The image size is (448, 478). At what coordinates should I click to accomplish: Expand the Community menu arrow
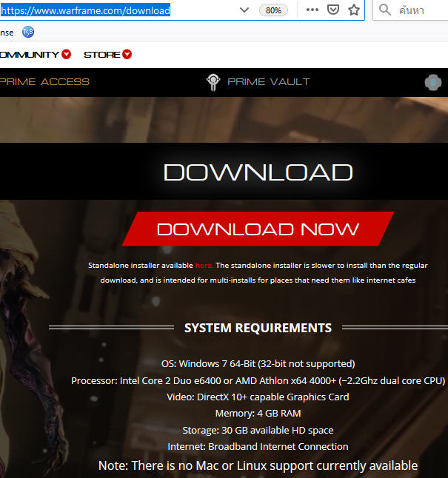66,54
